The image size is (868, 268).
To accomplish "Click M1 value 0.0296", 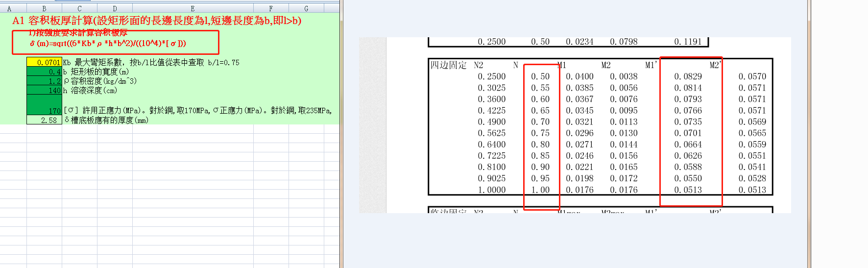I will pos(579,133).
